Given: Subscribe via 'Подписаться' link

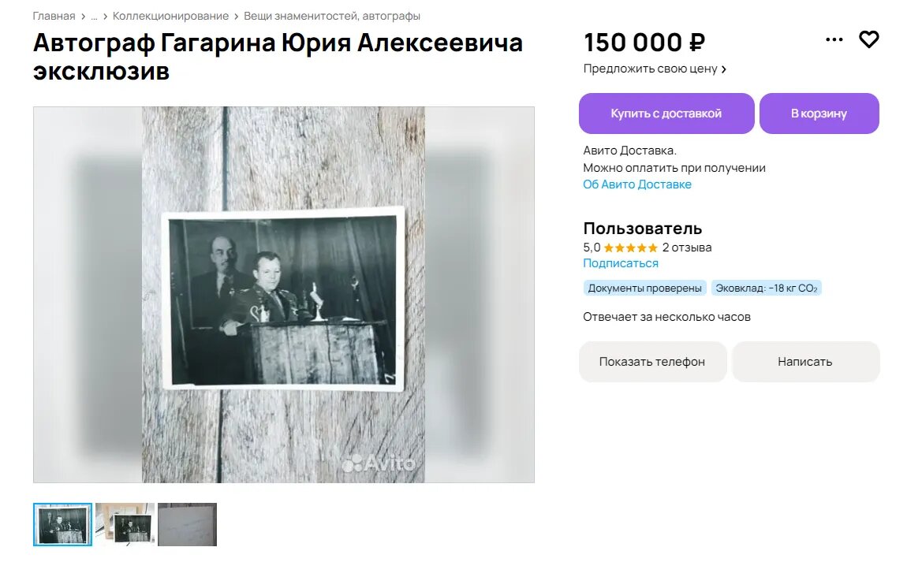Looking at the screenshot, I should (621, 263).
